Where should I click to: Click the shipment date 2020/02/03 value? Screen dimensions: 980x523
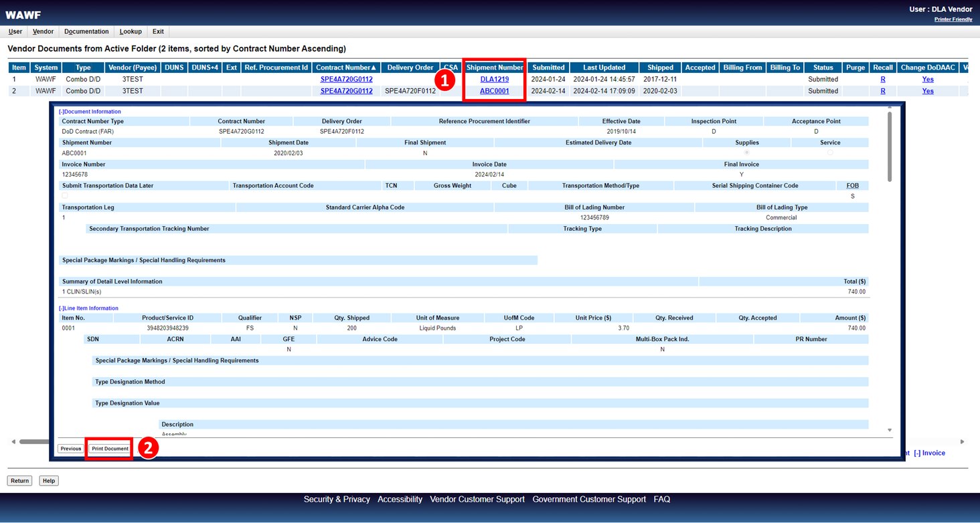pos(289,153)
